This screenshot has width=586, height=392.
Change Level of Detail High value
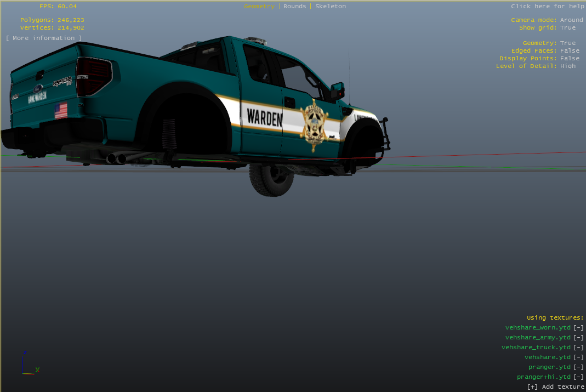[x=568, y=66]
